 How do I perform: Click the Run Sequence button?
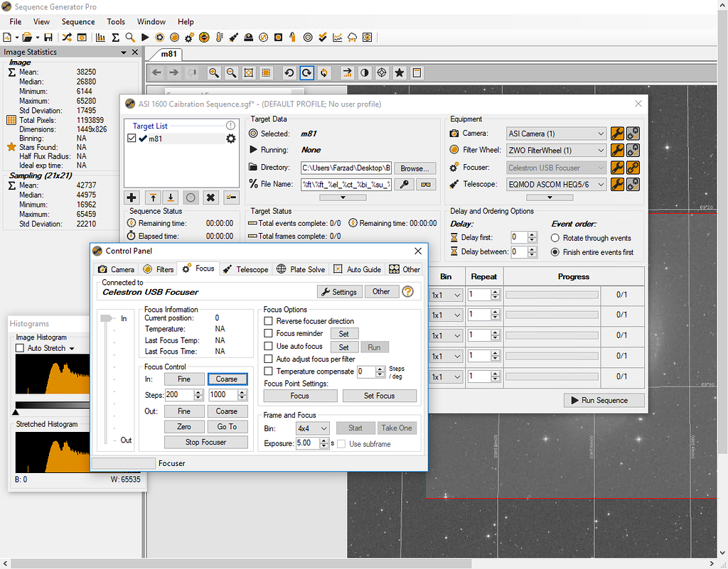[604, 400]
